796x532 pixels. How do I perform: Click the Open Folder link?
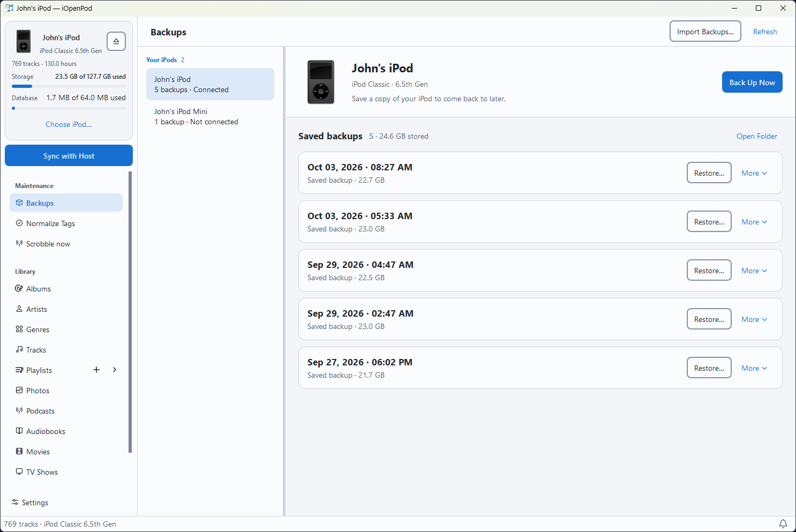point(757,136)
